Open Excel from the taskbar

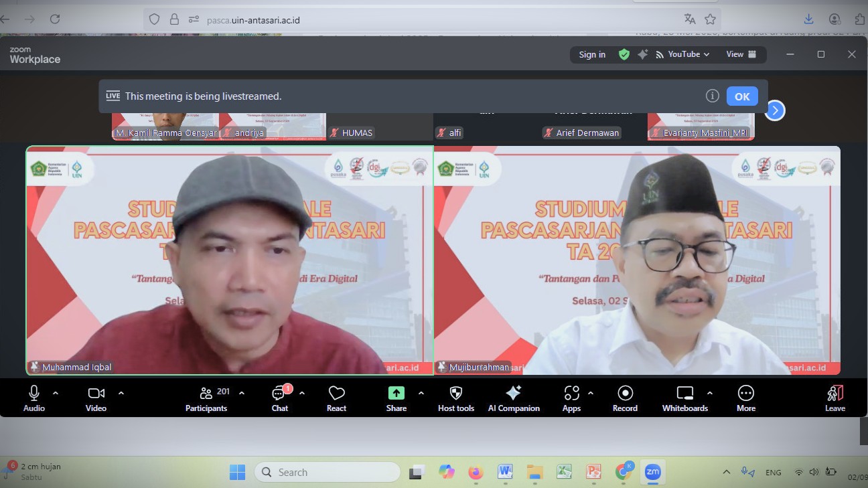[x=564, y=472]
